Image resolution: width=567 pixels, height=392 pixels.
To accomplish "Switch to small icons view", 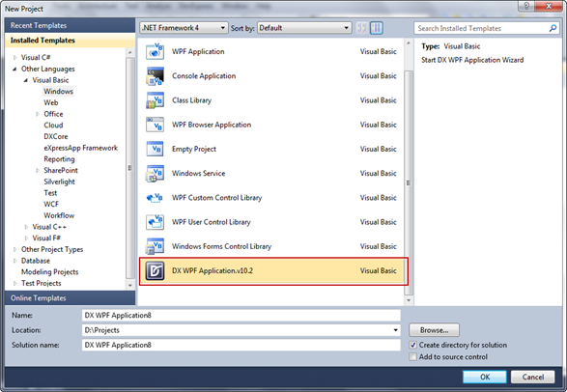I will [x=361, y=28].
